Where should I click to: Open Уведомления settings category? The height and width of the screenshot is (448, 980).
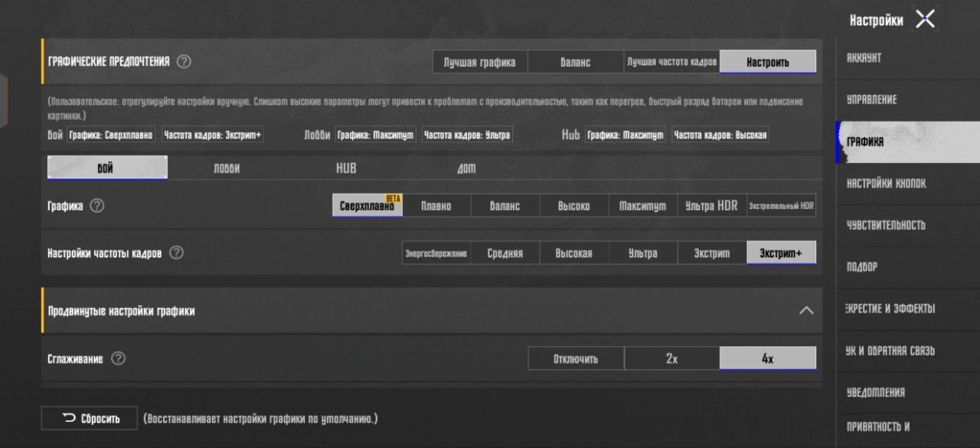click(x=907, y=392)
